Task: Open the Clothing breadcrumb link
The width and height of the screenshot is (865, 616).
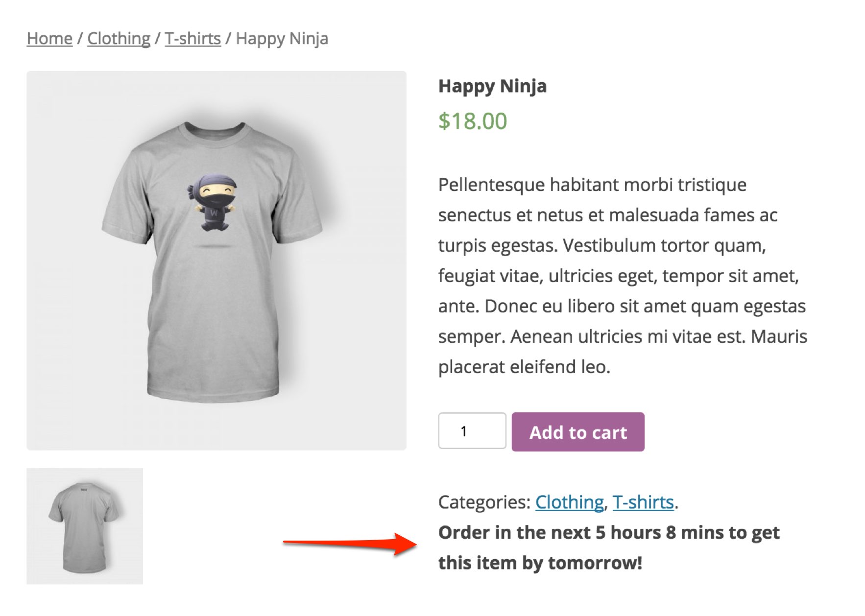Action: coord(119,38)
